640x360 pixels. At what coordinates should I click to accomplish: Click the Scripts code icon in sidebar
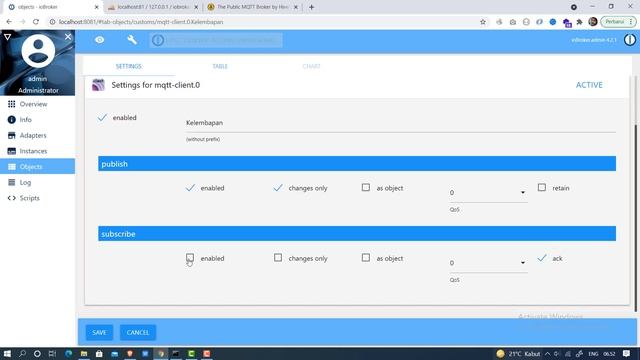(11, 198)
